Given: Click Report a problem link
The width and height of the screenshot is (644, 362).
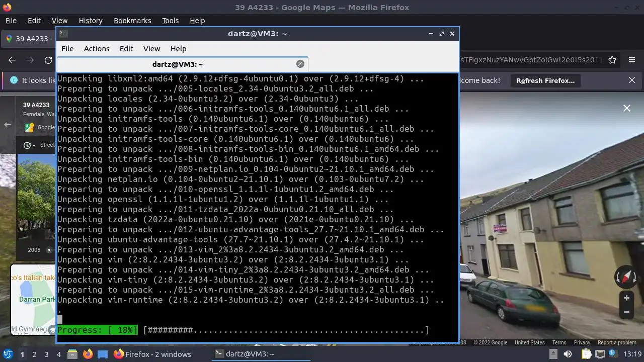Looking at the screenshot, I should click(617, 342).
